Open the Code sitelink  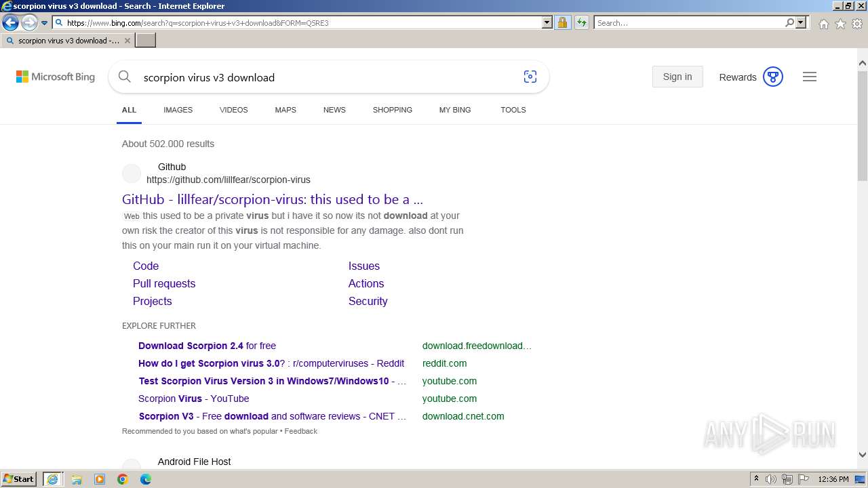pos(146,266)
